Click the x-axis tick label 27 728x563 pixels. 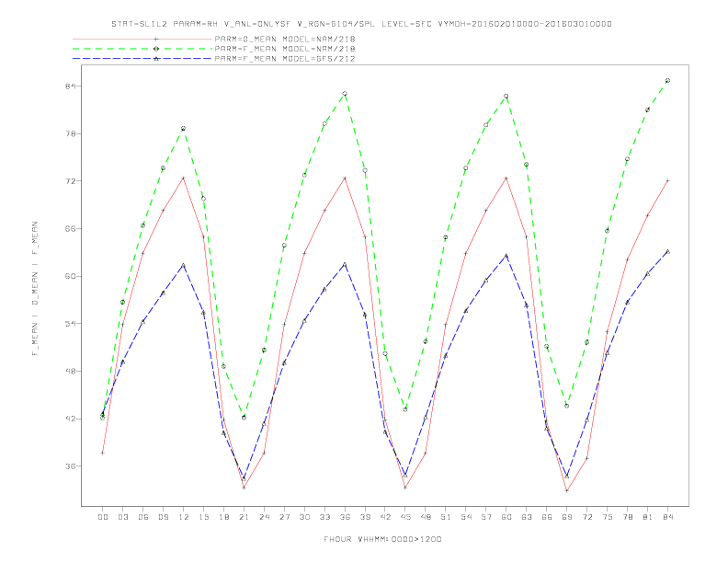pyautogui.click(x=284, y=517)
